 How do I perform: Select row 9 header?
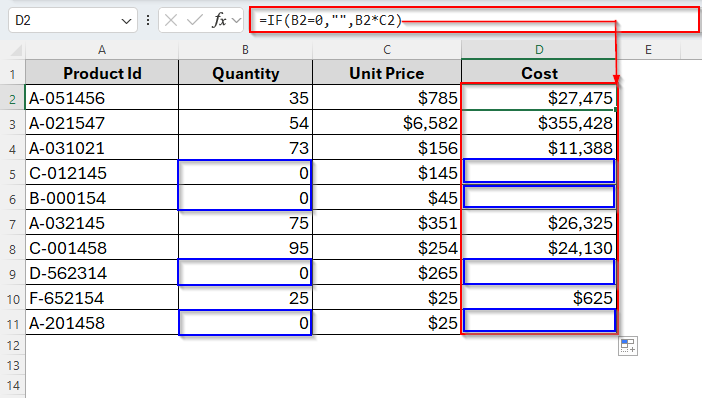tap(13, 273)
